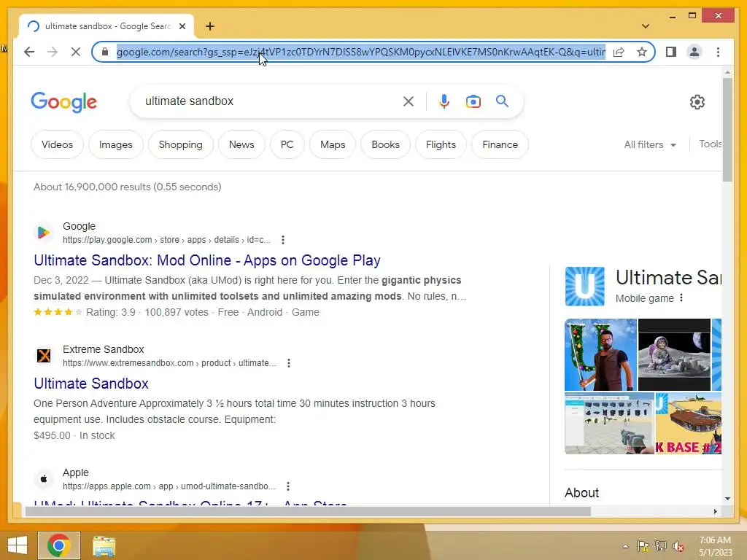
Task: Click the browser address bar URL
Action: pos(360,52)
